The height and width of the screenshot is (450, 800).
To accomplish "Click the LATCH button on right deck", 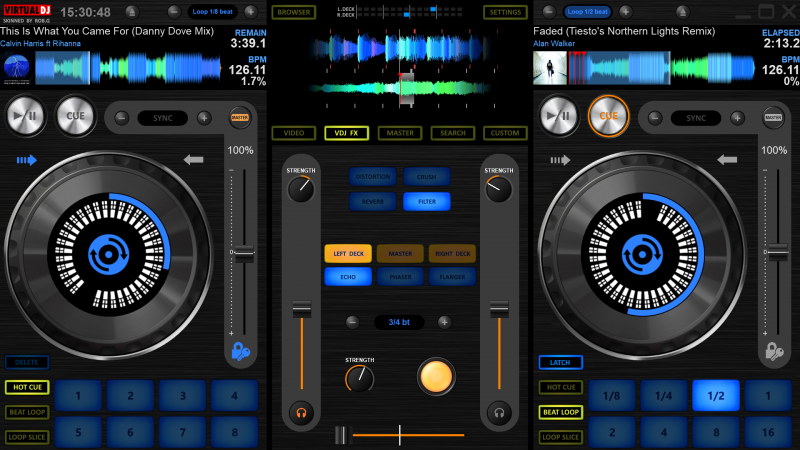I will 560,362.
